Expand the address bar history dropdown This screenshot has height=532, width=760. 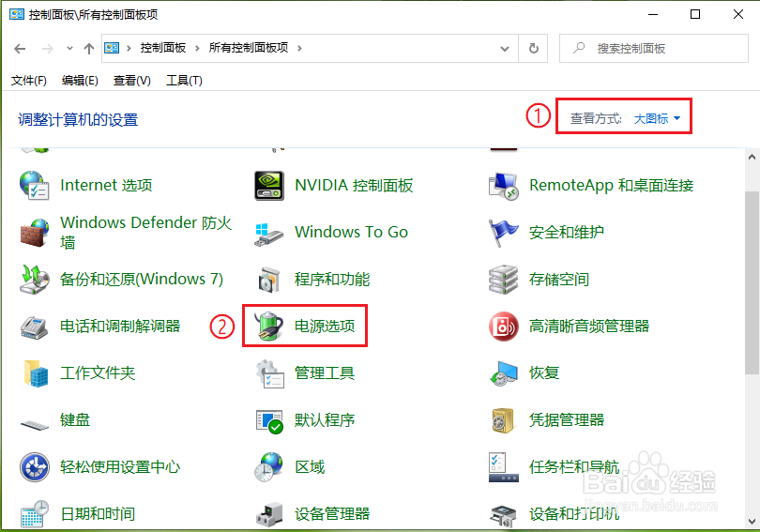click(x=505, y=49)
